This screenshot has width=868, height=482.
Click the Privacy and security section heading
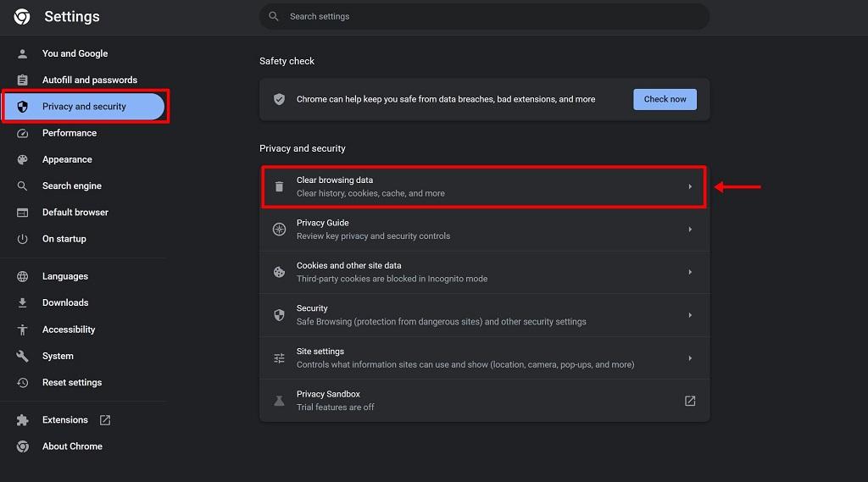pos(303,149)
